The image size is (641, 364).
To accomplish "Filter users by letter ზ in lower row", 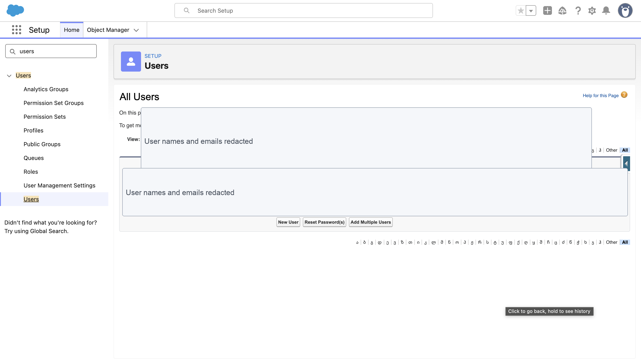I will click(402, 242).
